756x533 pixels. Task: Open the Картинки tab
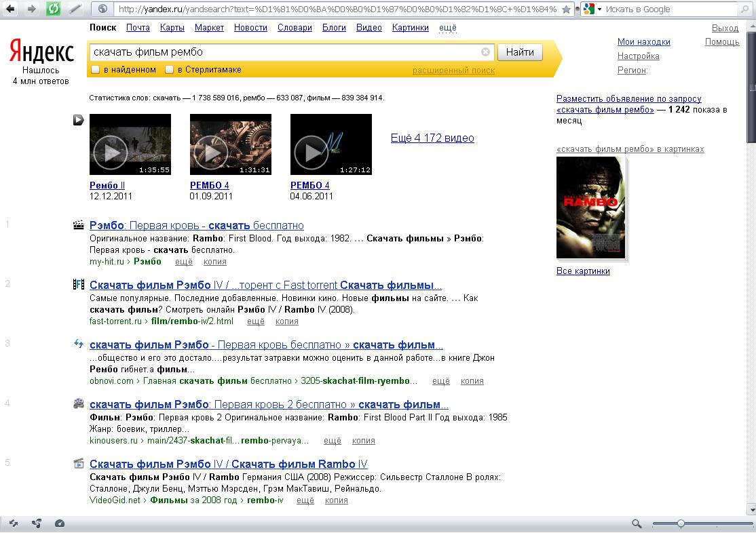pos(411,28)
